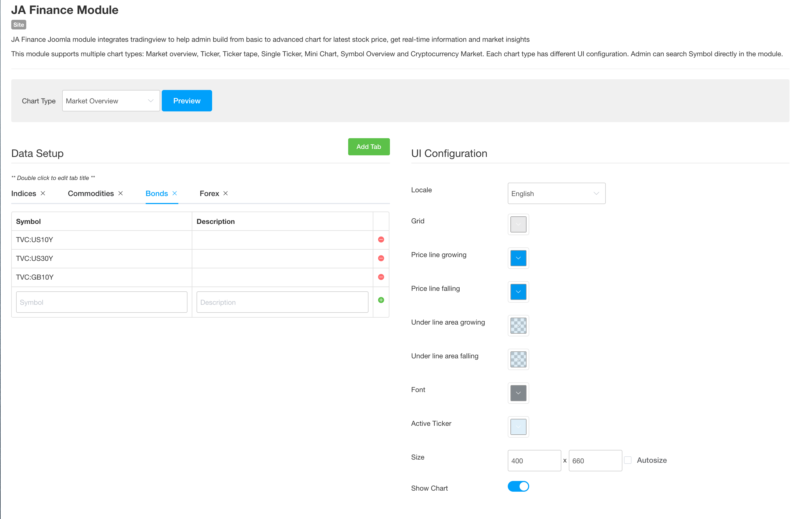Open the Price line growing color swatch
This screenshot has height=519, width=812.
[x=518, y=258]
